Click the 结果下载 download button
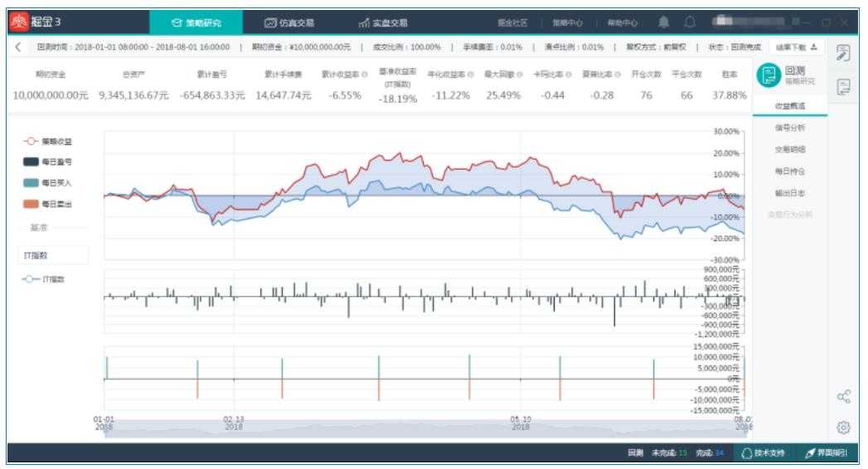868x469 pixels. tap(796, 47)
